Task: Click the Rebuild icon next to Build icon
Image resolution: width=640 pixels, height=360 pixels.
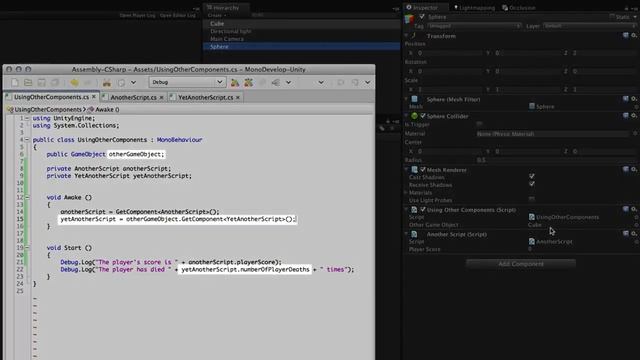Action: pyautogui.click(x=248, y=82)
